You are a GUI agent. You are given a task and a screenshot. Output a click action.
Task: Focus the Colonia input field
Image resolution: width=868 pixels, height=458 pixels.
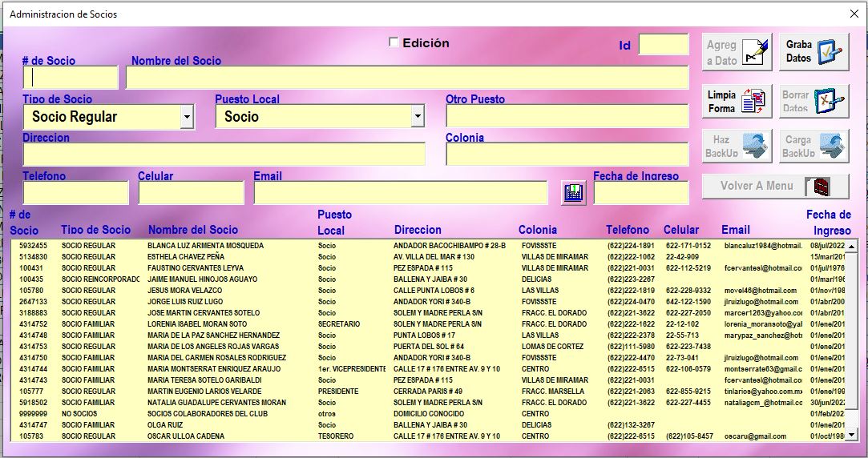click(567, 155)
